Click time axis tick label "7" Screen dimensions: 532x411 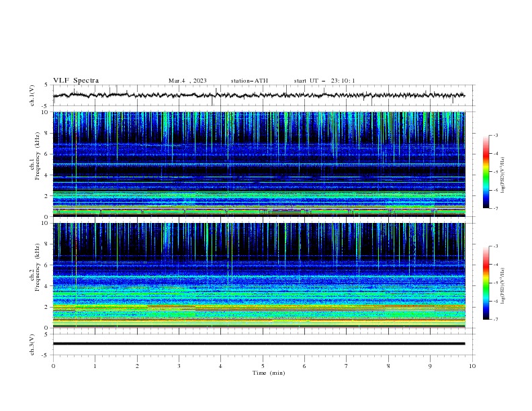(x=347, y=366)
